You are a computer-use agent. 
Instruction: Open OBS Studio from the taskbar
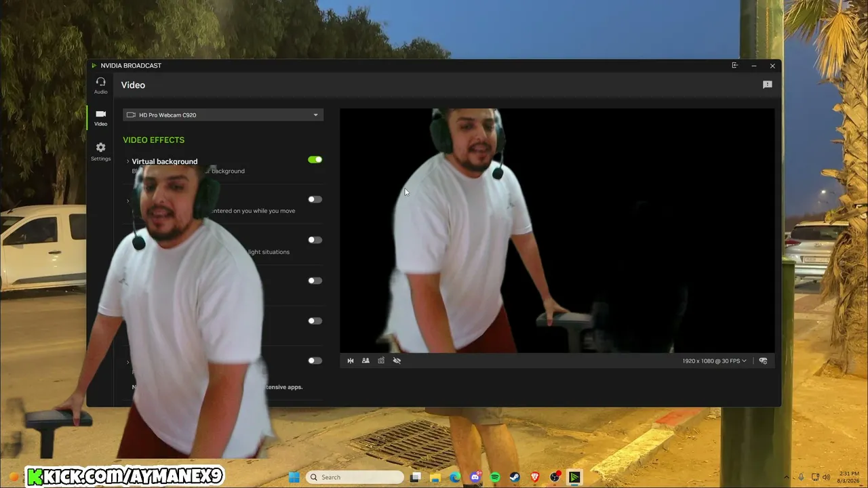coord(555,477)
